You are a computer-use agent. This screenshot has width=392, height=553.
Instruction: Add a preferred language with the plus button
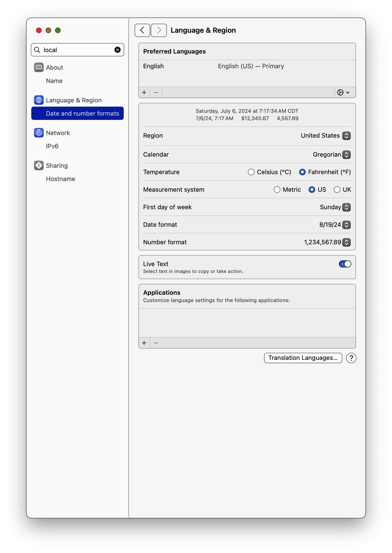144,92
